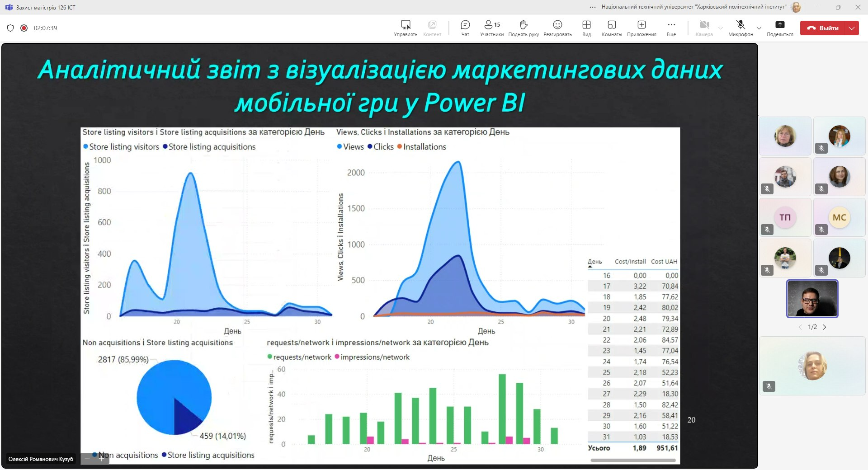Open the profile avatar in title bar
Image resolution: width=868 pixels, height=470 pixels.
(x=797, y=7)
